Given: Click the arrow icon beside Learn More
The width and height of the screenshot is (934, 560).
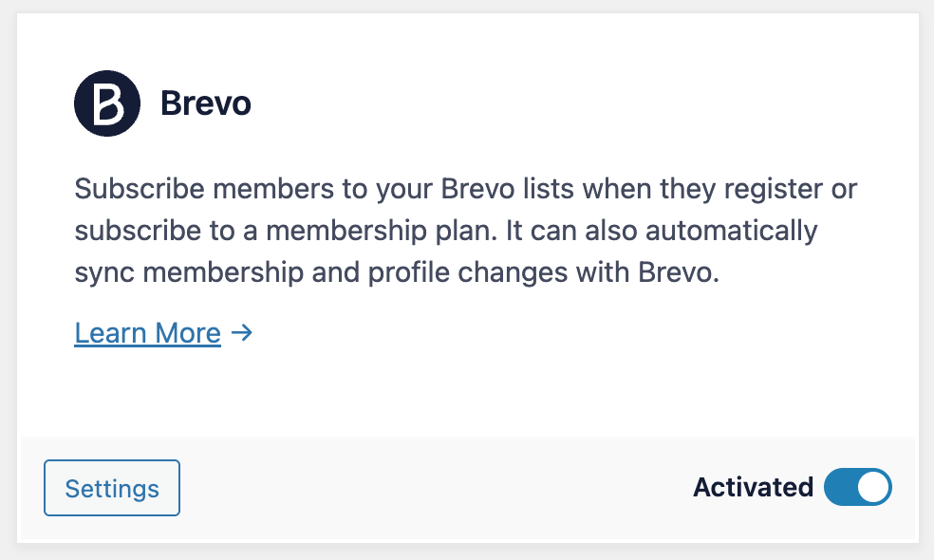Looking at the screenshot, I should [241, 333].
